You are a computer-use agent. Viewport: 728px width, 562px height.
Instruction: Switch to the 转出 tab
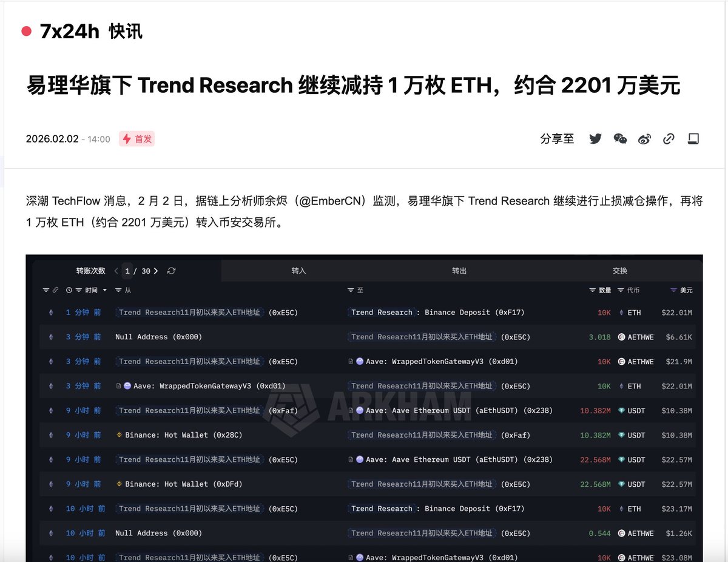[x=459, y=271]
